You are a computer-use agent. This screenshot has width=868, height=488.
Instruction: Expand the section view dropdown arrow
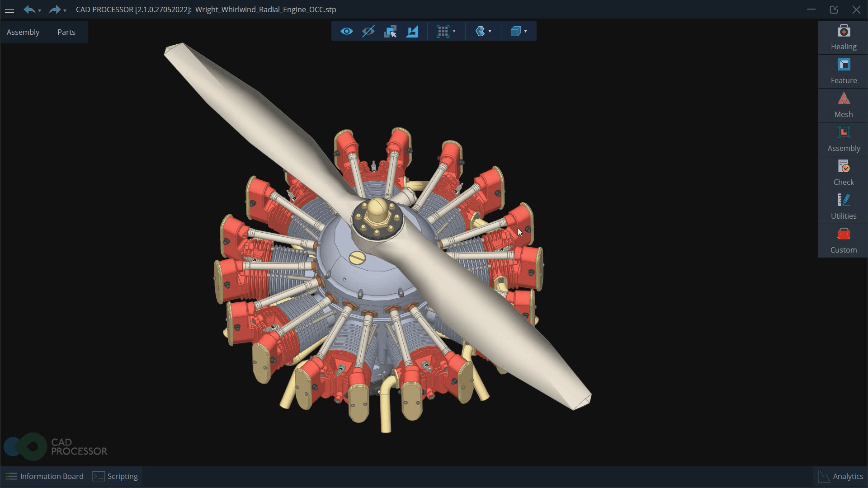pos(490,31)
